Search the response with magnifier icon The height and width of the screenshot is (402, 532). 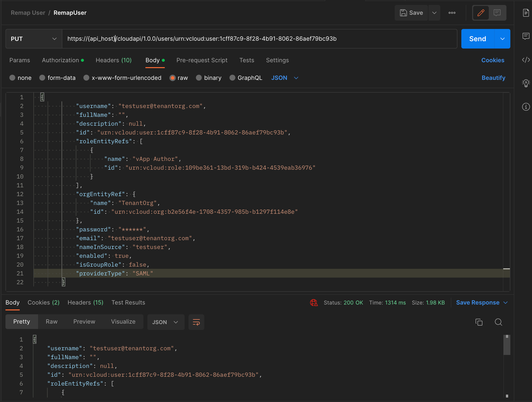pyautogui.click(x=498, y=322)
